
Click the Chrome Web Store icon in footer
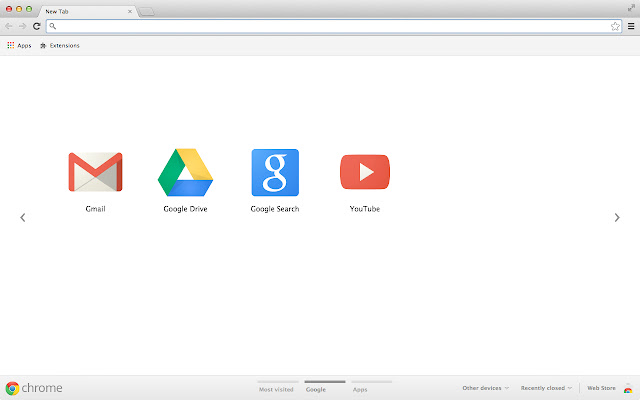[628, 389]
